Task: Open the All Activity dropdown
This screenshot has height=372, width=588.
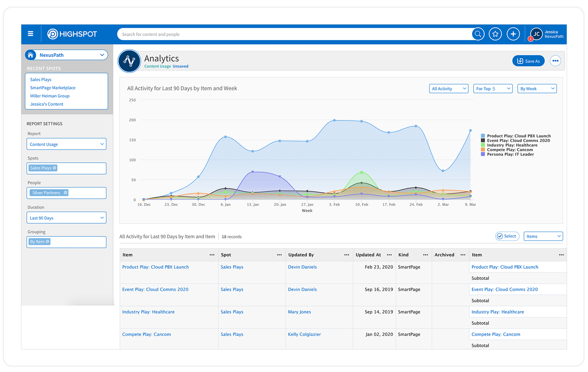Action: [448, 89]
